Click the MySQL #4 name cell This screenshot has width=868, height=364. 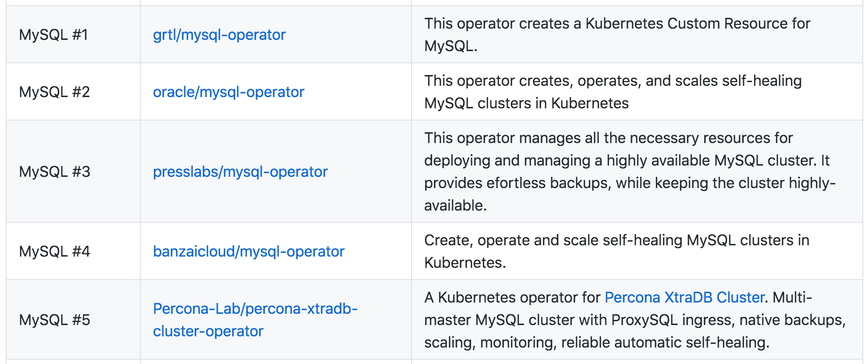(x=73, y=251)
